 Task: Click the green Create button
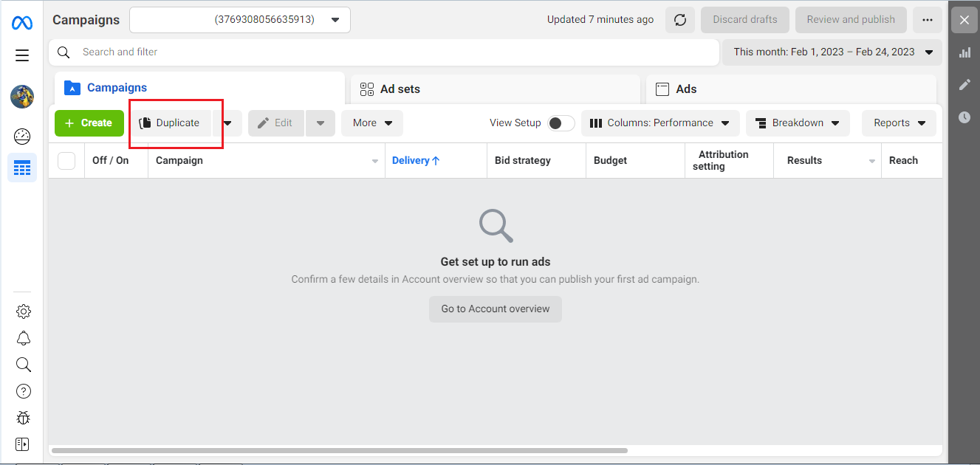pyautogui.click(x=89, y=123)
